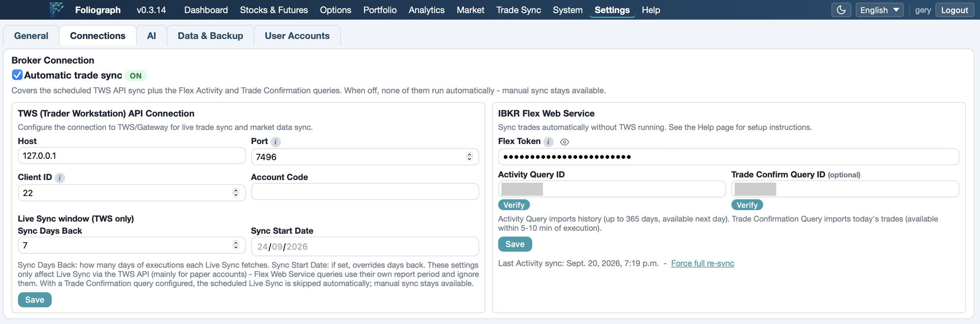Adjust Sync Days Back stepper

pyautogui.click(x=236, y=245)
